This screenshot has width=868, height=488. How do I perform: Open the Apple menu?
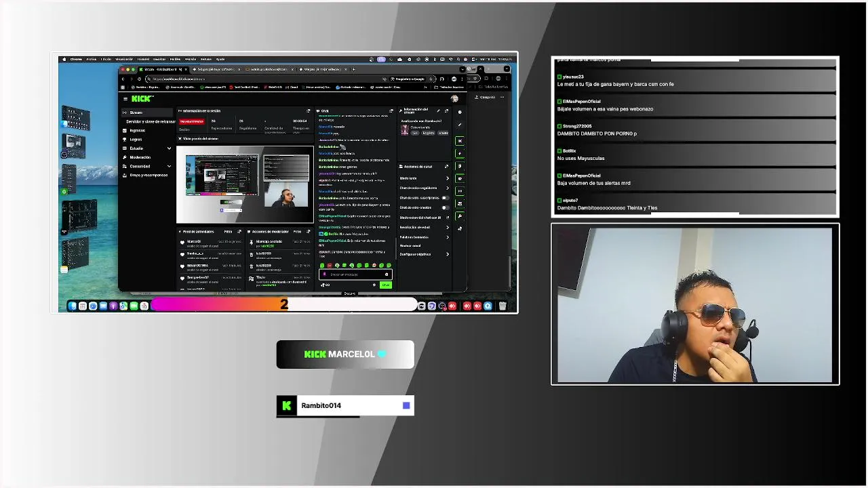[x=64, y=59]
